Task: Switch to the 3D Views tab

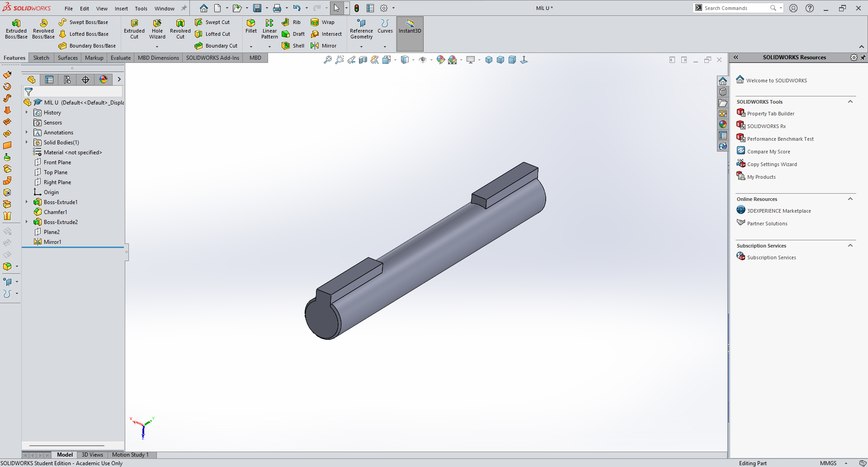Action: tap(92, 455)
